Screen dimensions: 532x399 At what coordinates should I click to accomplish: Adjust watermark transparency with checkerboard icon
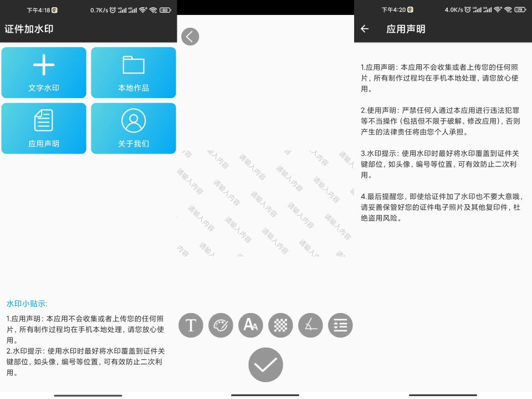280,325
